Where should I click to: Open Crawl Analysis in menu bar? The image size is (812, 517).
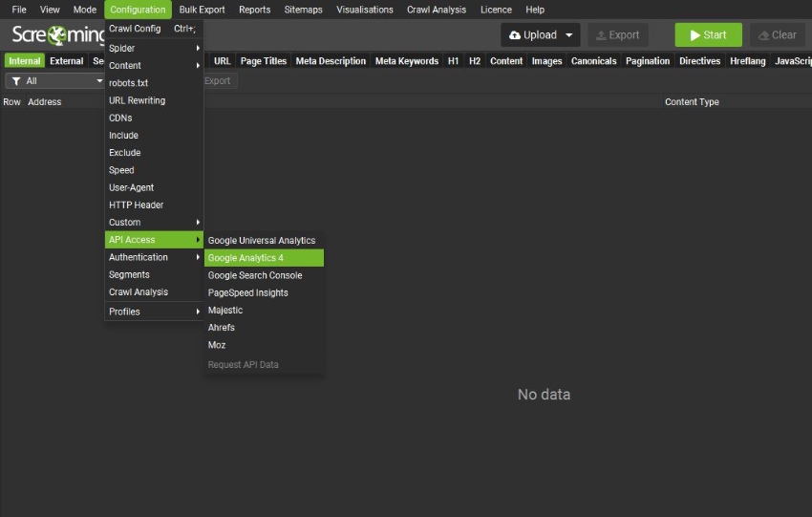coord(437,10)
